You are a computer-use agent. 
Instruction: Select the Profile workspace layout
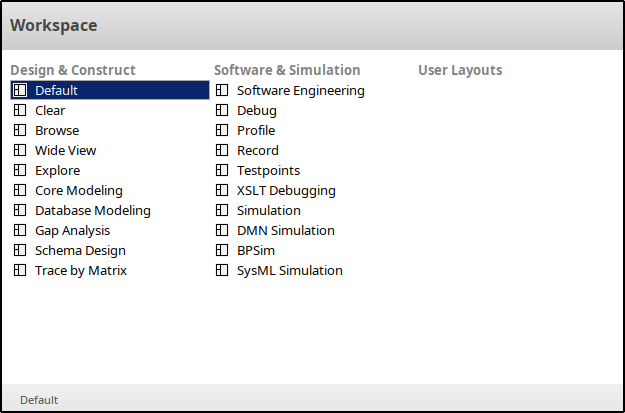click(256, 130)
